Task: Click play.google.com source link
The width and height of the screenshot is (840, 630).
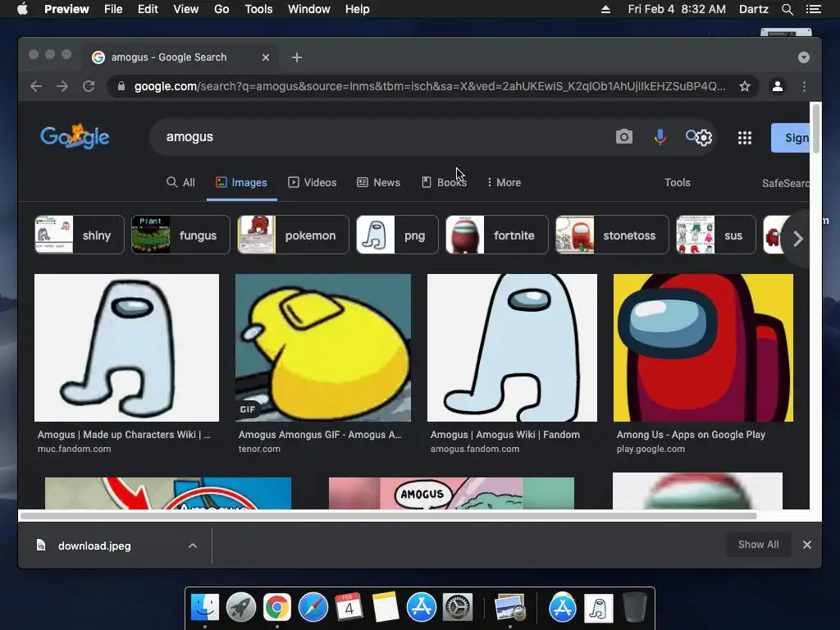Action: click(x=651, y=449)
